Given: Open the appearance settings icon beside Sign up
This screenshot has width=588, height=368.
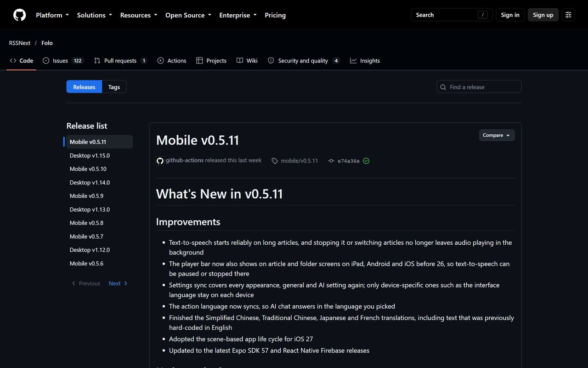Looking at the screenshot, I should (x=568, y=15).
